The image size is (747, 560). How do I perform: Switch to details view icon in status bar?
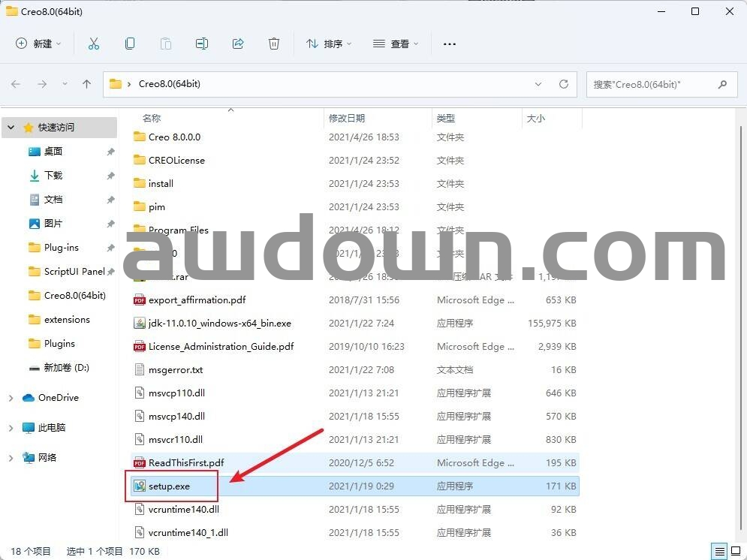[x=720, y=552]
